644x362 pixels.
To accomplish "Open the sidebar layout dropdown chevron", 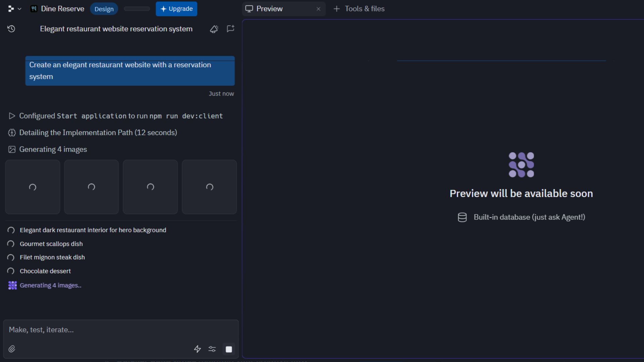I will pos(19,9).
